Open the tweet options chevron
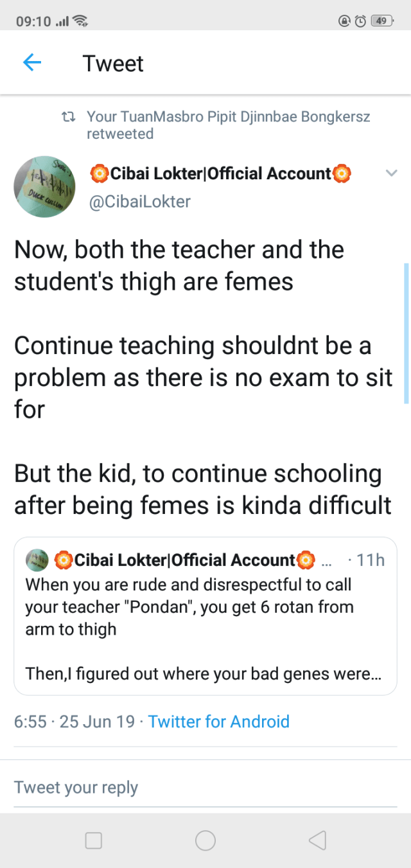This screenshot has width=411, height=868. pyautogui.click(x=391, y=173)
